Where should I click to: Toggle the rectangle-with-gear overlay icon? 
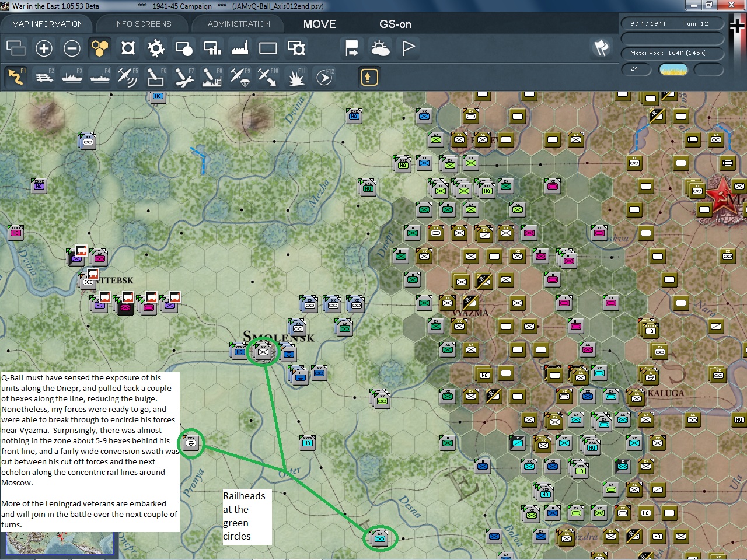click(296, 48)
